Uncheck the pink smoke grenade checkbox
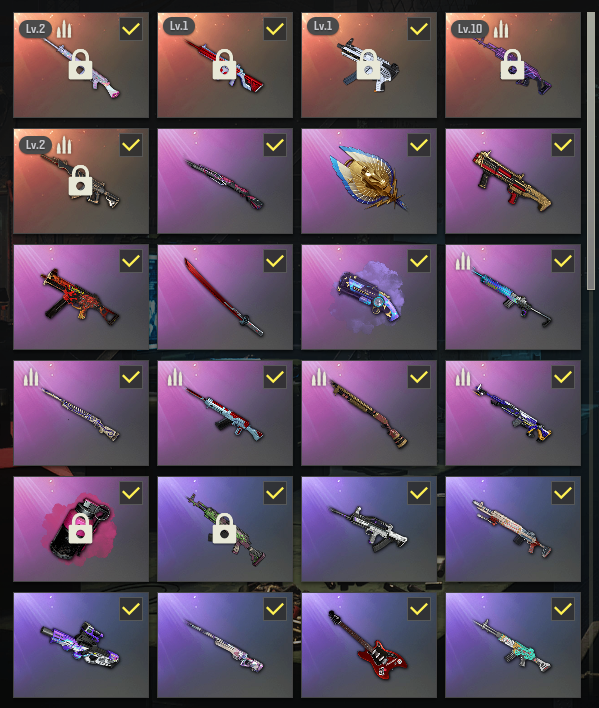Image resolution: width=599 pixels, height=708 pixels. point(130,493)
